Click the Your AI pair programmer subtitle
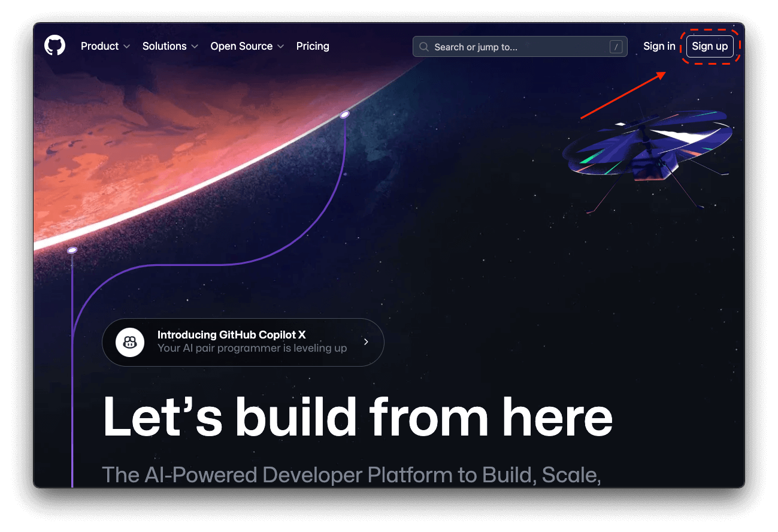This screenshot has width=778, height=532. [x=252, y=348]
